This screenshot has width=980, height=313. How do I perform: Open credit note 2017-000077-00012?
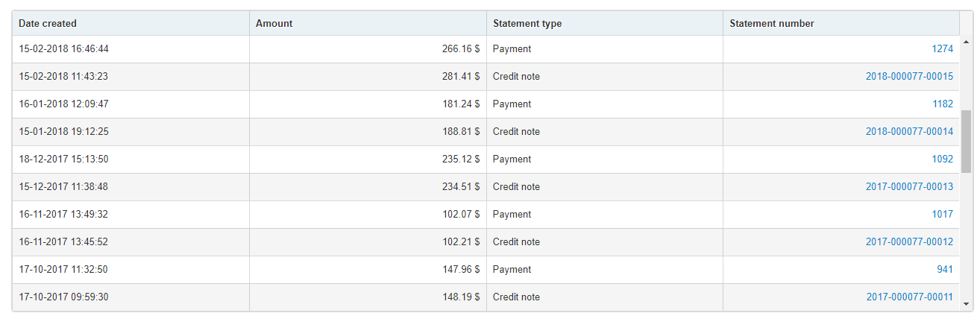909,242
